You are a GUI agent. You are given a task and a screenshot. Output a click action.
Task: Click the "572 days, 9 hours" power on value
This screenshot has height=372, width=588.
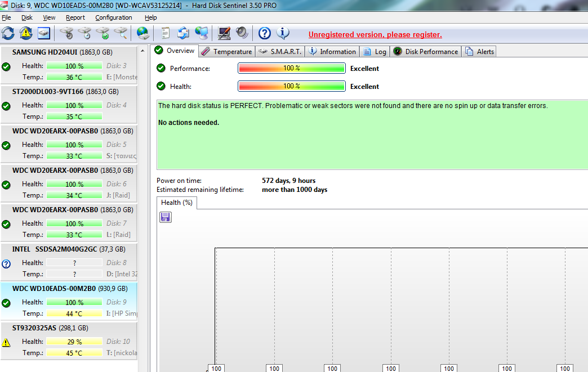tap(289, 181)
